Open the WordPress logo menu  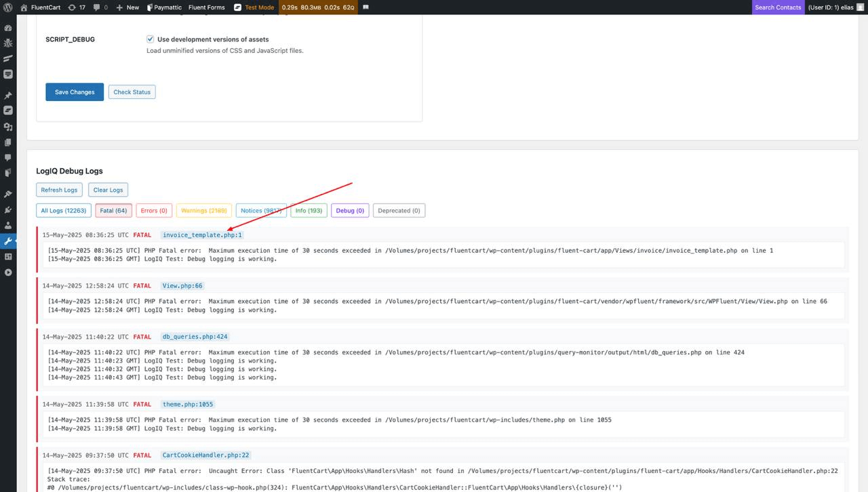(8, 7)
